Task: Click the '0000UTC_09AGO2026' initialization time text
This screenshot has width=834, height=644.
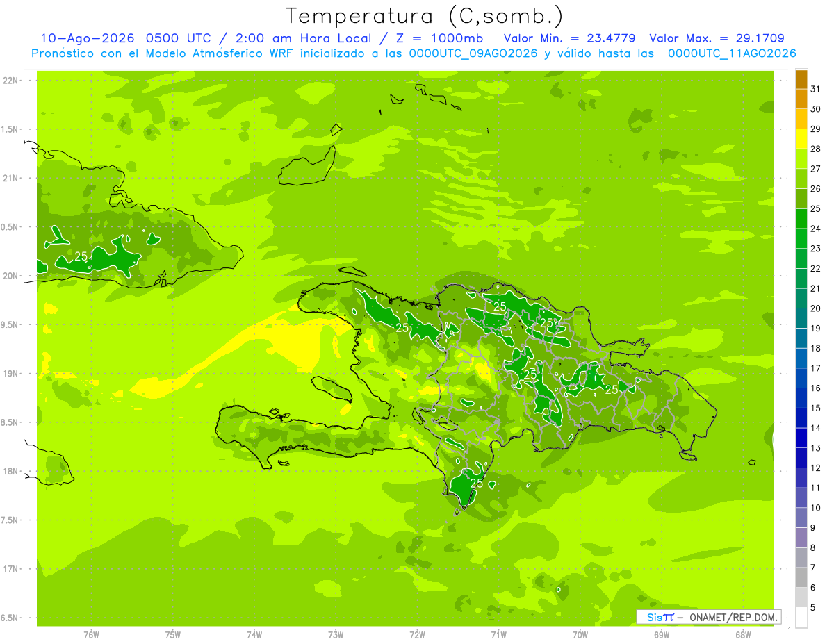Action: 473,53
